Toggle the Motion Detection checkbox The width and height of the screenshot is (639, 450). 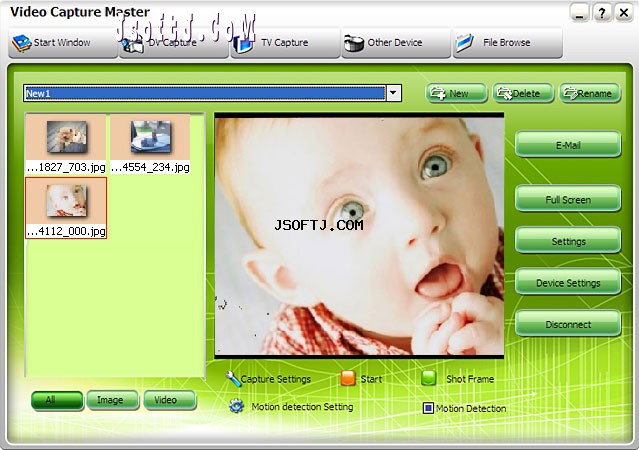click(x=428, y=408)
